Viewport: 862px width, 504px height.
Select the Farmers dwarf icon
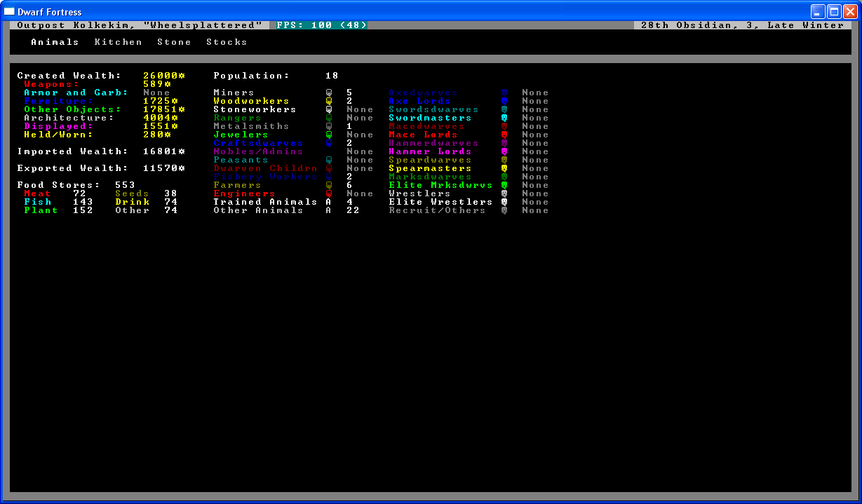(329, 185)
